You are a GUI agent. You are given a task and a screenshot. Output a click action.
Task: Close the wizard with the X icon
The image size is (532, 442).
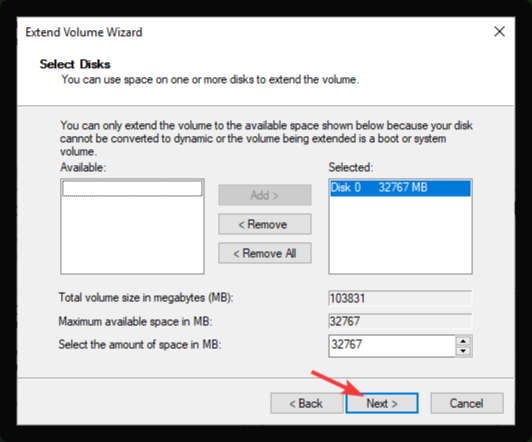point(499,32)
